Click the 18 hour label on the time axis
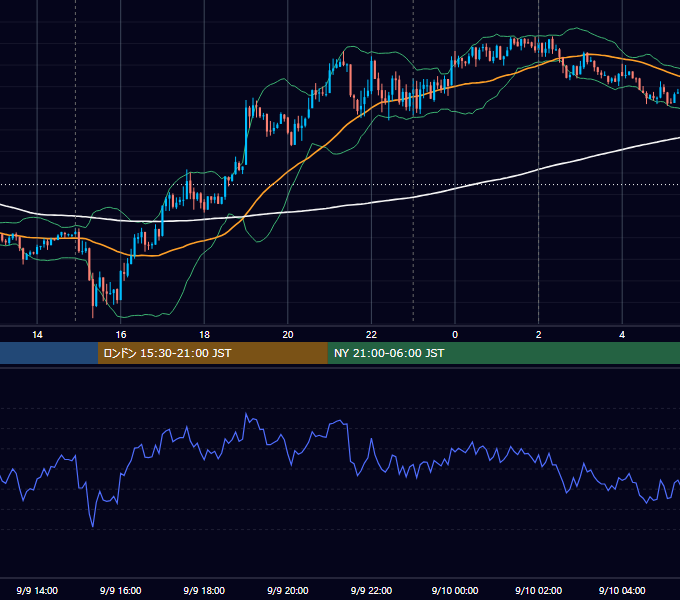Viewport: 680px width, 600px height. pos(204,335)
